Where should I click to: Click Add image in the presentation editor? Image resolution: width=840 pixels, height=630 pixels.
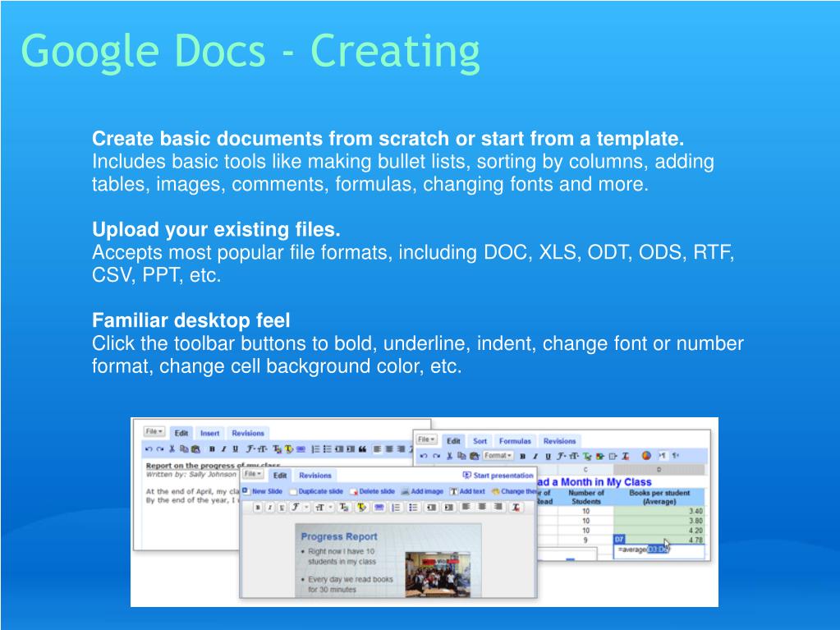coord(422,491)
